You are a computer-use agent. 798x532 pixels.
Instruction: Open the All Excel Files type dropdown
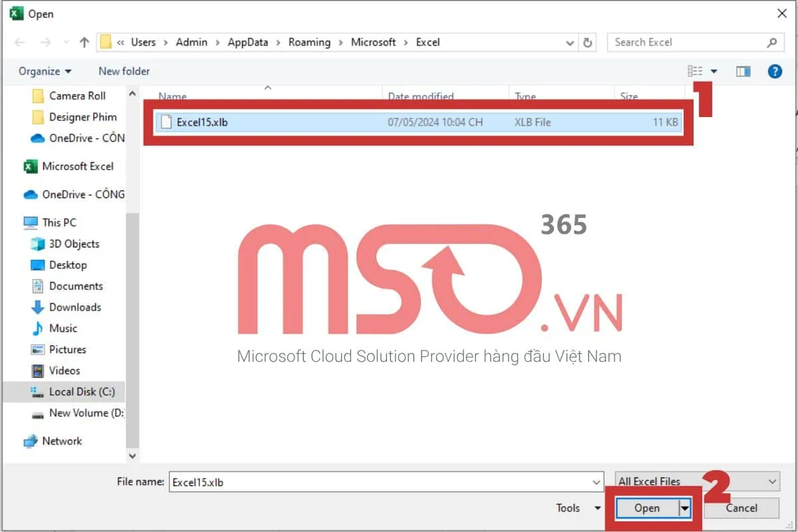[698, 481]
